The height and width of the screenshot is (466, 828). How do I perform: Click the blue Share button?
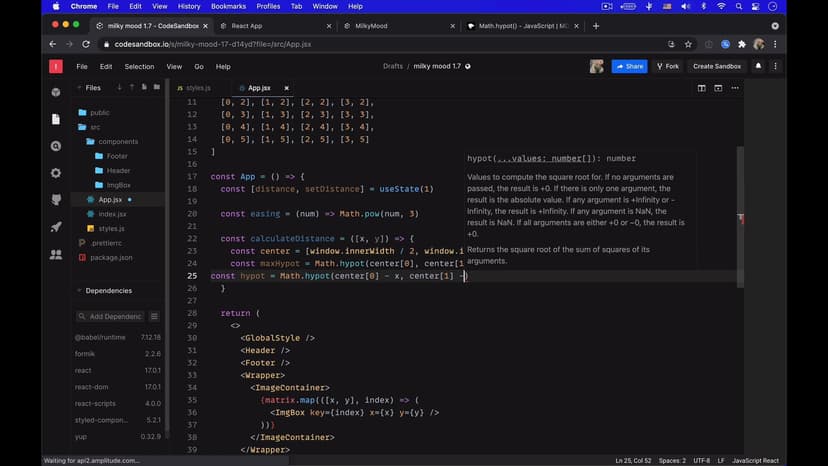point(630,66)
